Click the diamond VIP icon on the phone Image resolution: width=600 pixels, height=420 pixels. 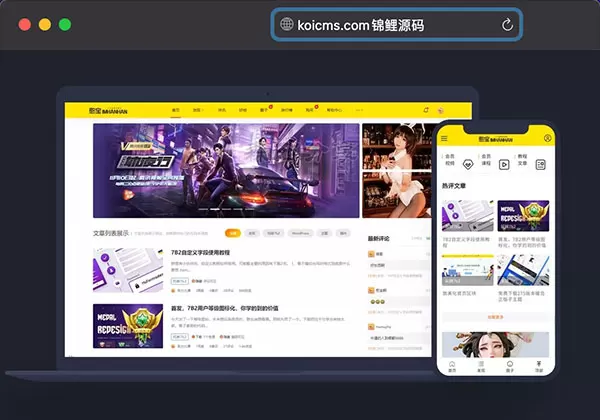click(x=468, y=164)
